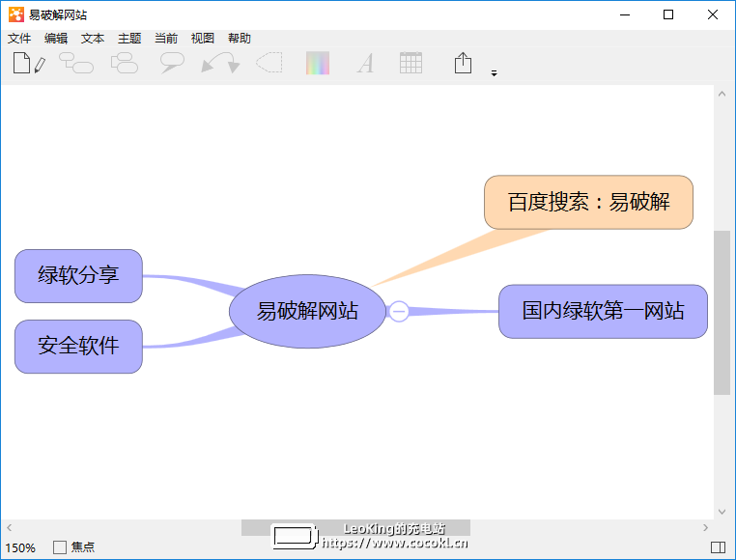Open the 当前 menu
736x560 pixels.
pos(166,38)
